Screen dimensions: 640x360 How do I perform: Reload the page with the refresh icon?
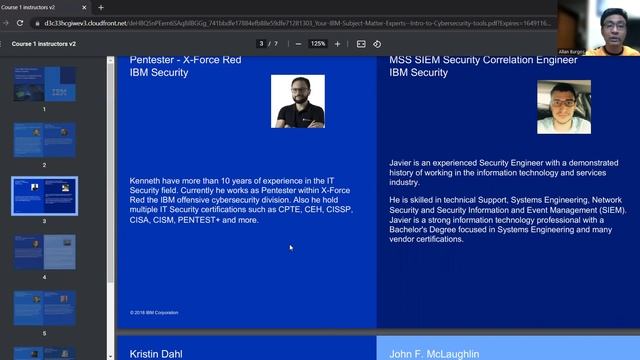click(x=20, y=23)
